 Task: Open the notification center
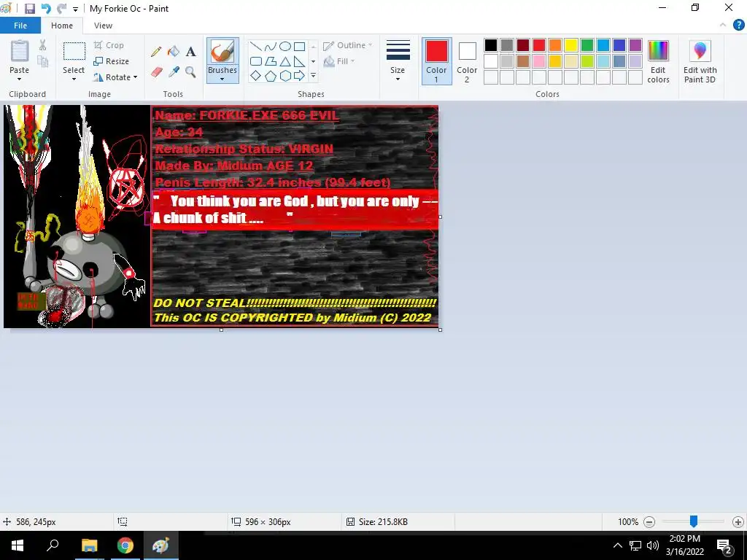pyautogui.click(x=724, y=545)
